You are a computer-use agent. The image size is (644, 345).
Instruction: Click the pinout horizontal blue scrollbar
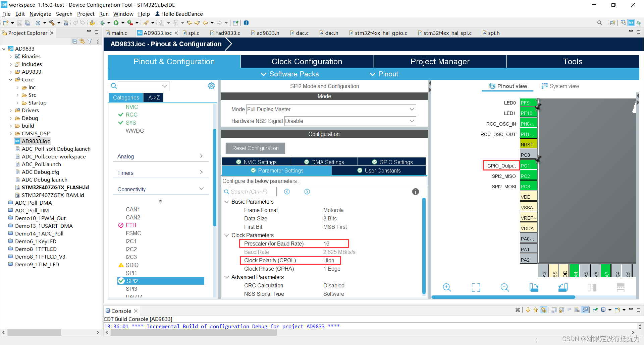click(503, 297)
